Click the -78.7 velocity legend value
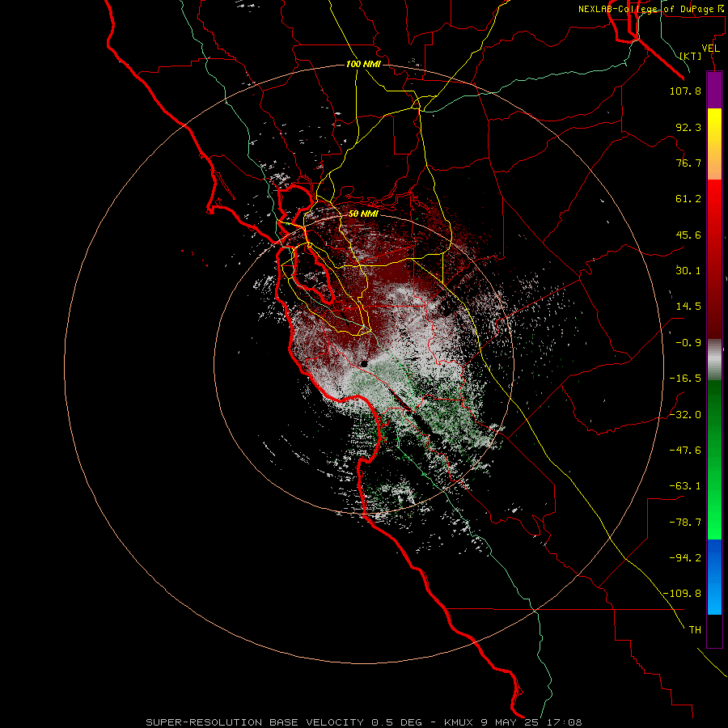 pos(685,523)
